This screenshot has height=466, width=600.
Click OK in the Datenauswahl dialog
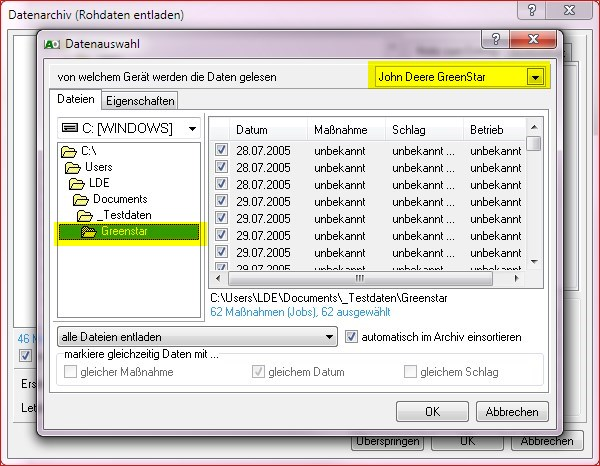432,412
